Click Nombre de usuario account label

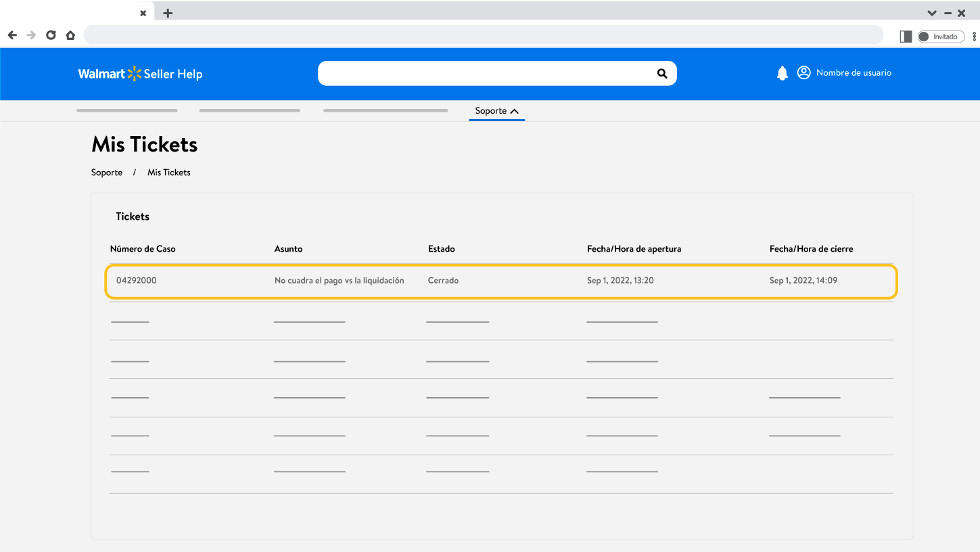pyautogui.click(x=854, y=73)
